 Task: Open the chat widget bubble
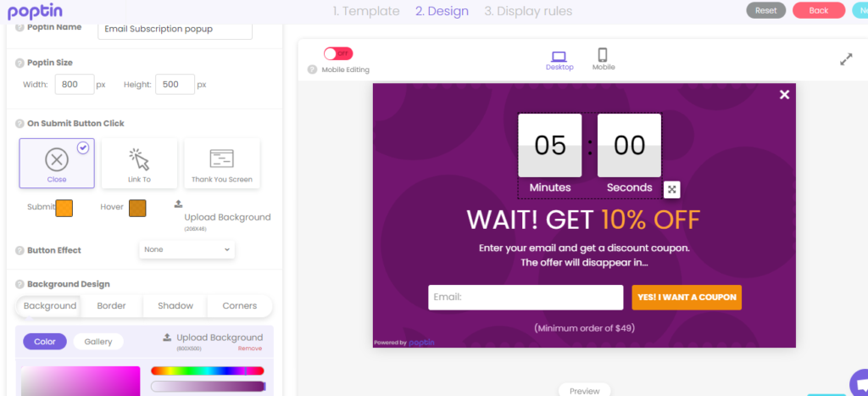[860, 384]
